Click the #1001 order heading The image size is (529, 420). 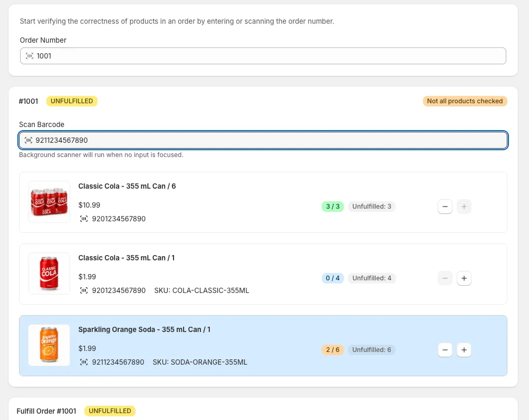click(28, 101)
